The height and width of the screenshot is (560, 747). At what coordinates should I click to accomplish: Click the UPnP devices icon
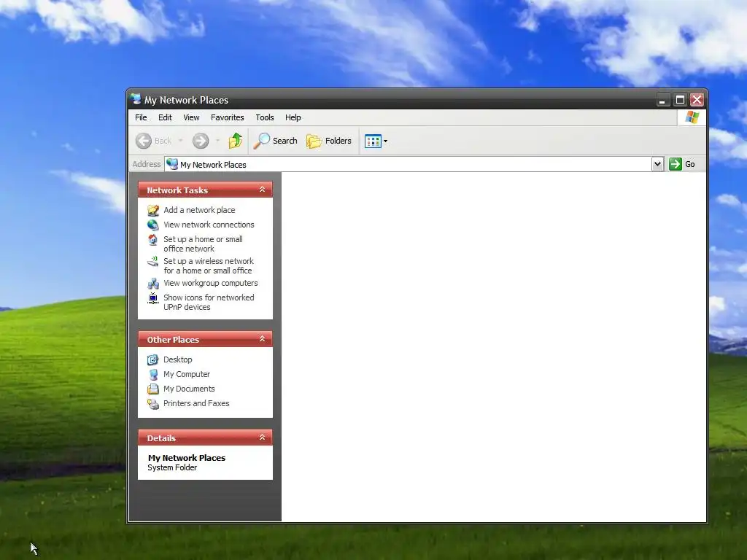coord(153,298)
